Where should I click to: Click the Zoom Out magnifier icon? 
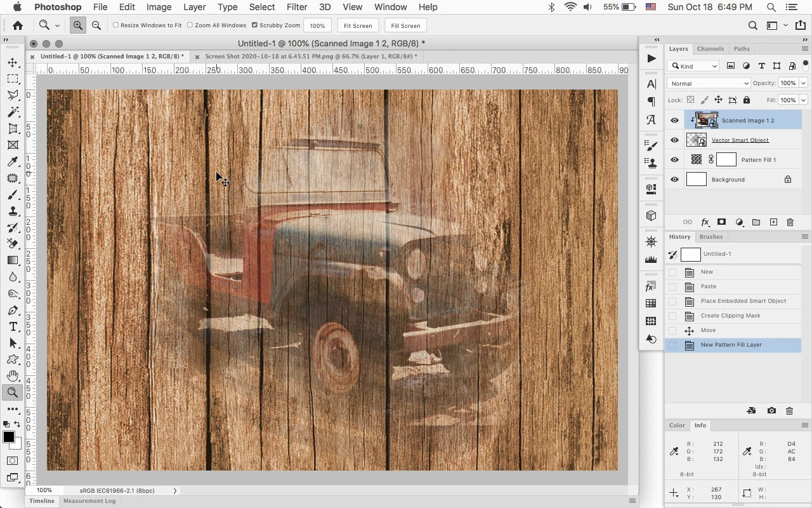click(96, 25)
